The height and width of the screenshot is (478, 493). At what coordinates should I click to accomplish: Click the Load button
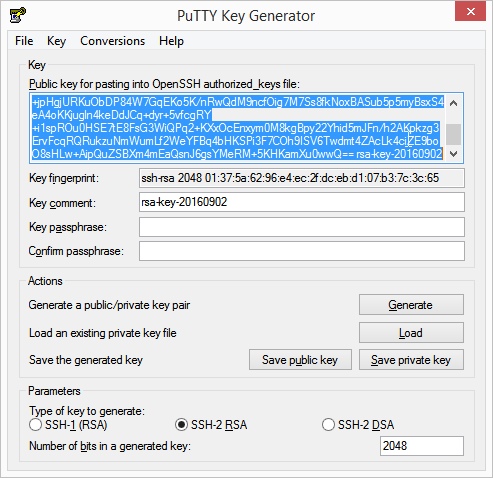411,333
